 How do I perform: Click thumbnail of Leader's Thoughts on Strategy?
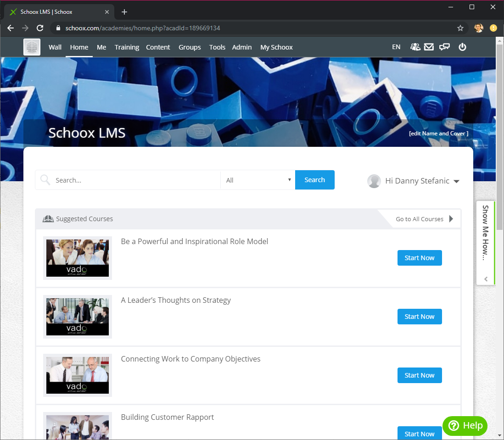pos(78,317)
